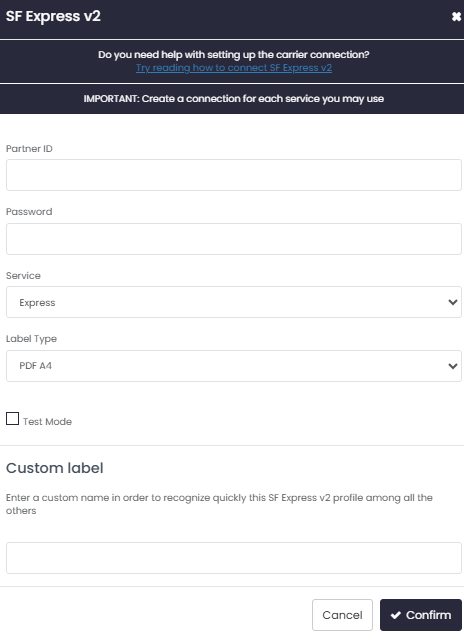Screen dimensions: 464x641
Task: Focus the Custom label name input
Action: click(234, 558)
